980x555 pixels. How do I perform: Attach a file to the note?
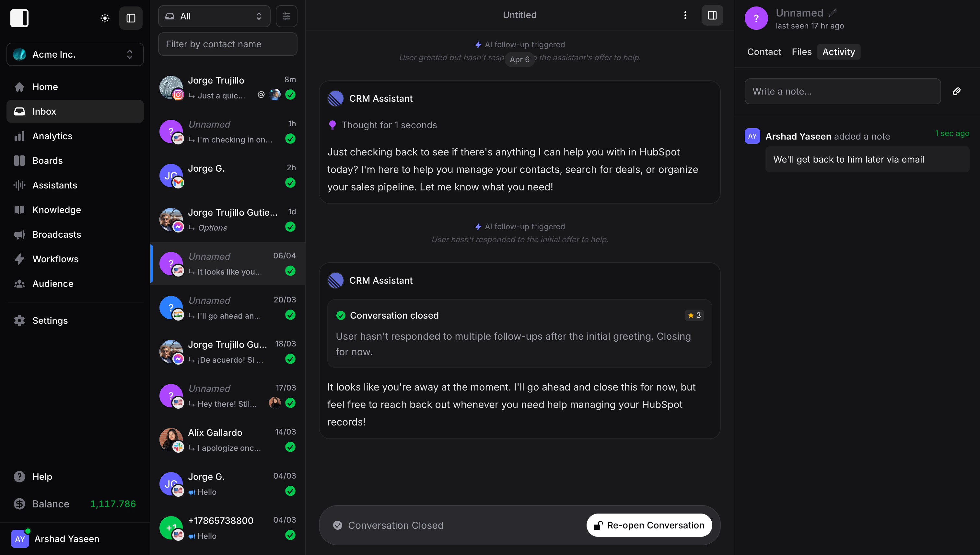click(x=956, y=91)
